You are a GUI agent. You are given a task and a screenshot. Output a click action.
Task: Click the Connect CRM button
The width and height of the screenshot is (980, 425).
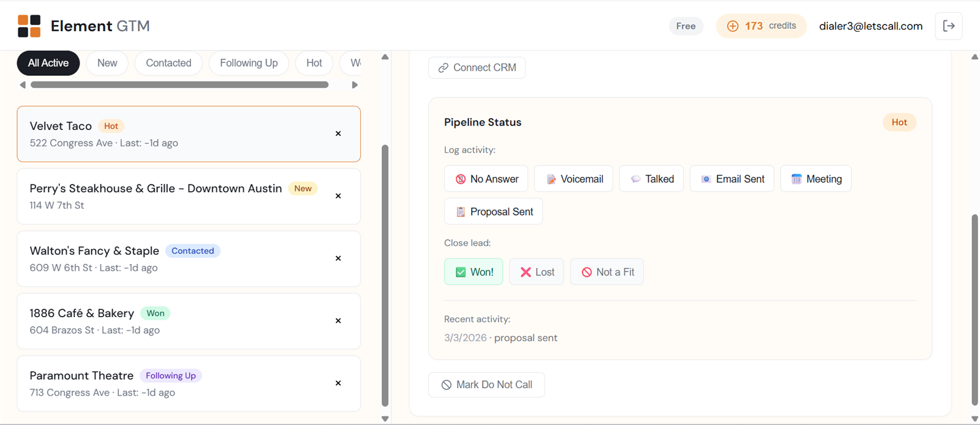click(x=477, y=67)
